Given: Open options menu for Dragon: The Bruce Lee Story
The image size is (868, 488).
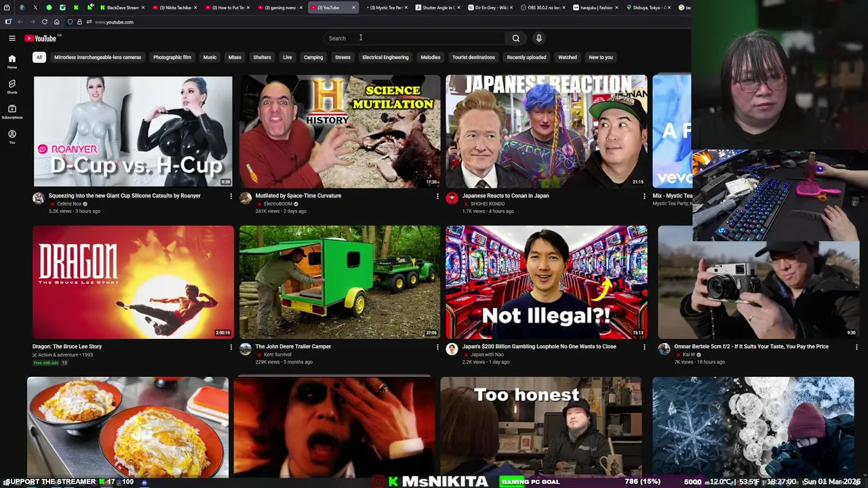Looking at the screenshot, I should (231, 347).
